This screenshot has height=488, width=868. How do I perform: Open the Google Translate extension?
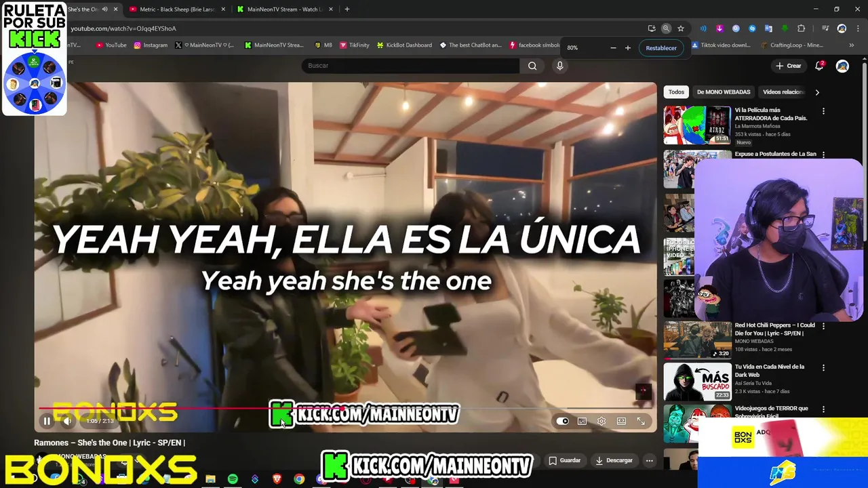[768, 28]
